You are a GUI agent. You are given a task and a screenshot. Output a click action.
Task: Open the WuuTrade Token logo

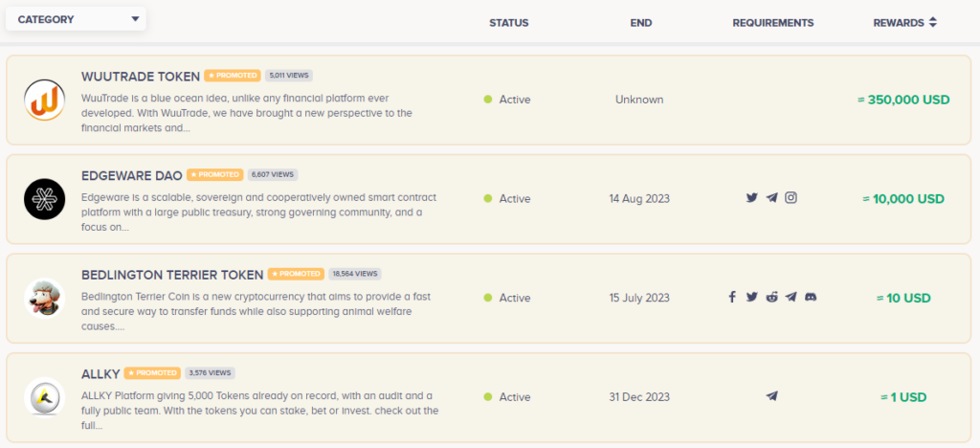pos(44,100)
